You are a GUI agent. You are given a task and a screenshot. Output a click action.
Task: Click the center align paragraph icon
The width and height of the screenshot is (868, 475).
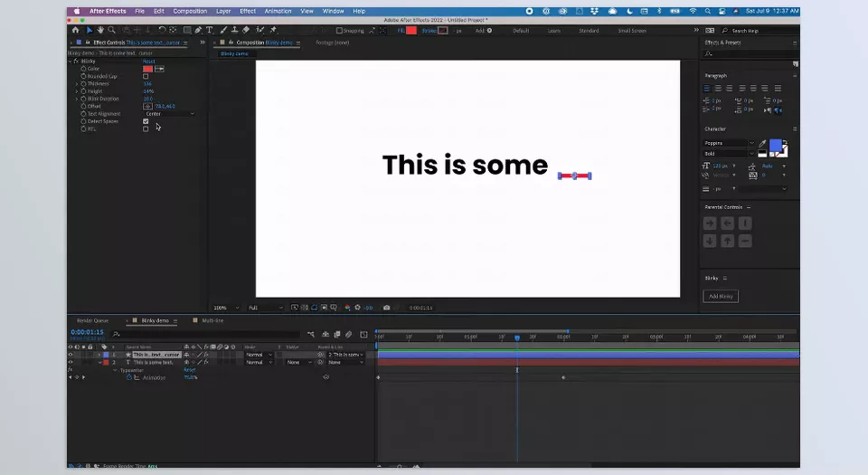(x=718, y=88)
